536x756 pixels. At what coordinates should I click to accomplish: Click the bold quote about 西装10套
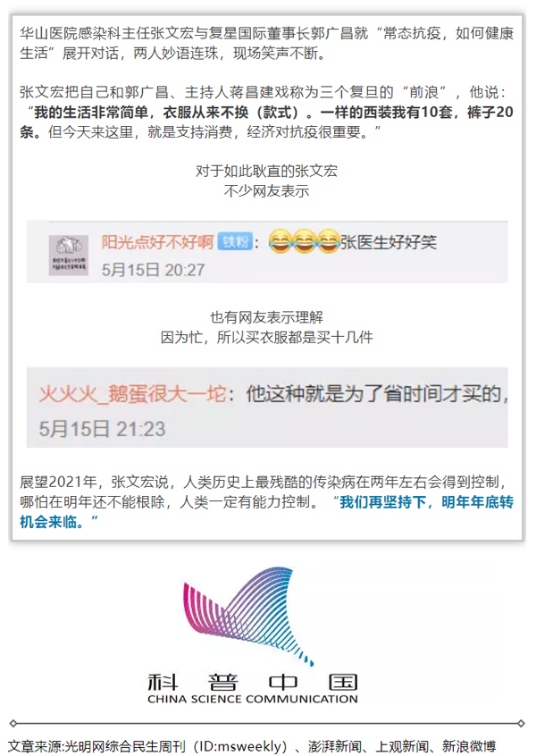coord(266,122)
